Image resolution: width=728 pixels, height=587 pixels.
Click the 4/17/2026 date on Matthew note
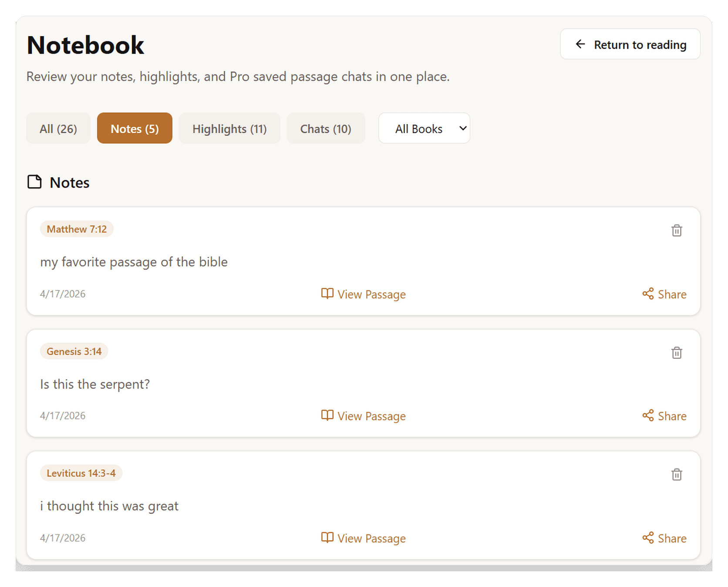pyautogui.click(x=63, y=294)
